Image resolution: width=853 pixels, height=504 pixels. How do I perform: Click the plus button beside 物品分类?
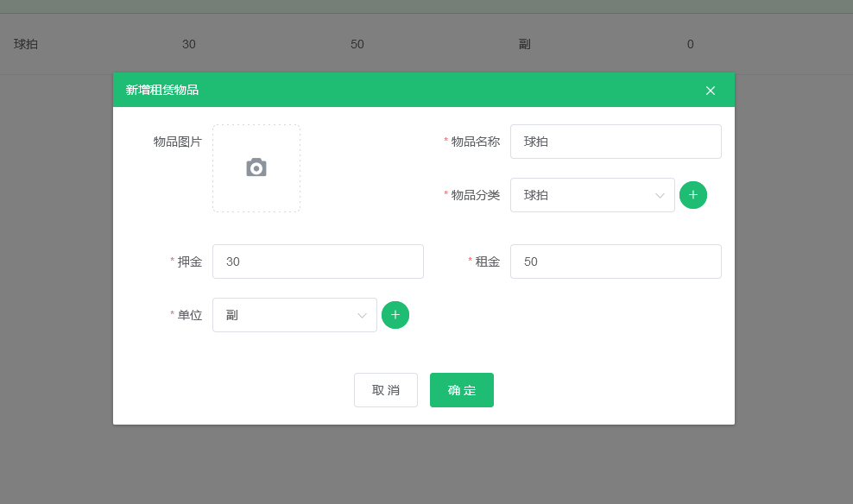692,195
